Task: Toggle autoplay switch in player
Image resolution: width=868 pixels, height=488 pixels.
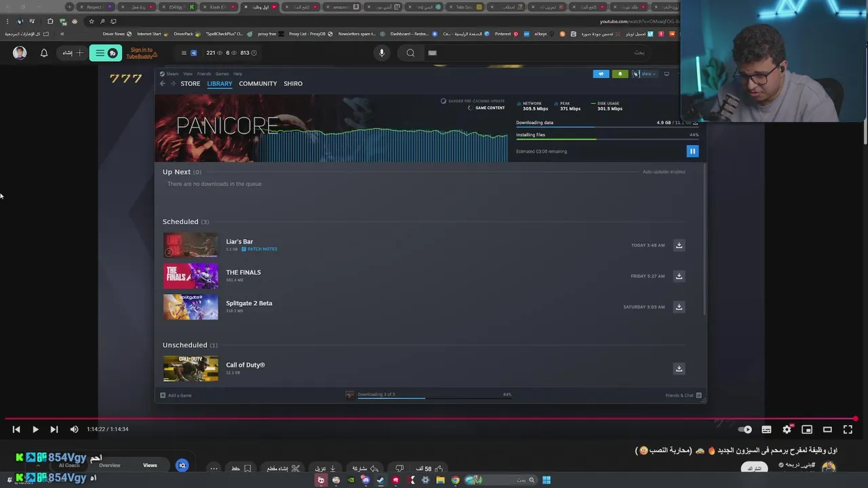Action: tap(745, 429)
